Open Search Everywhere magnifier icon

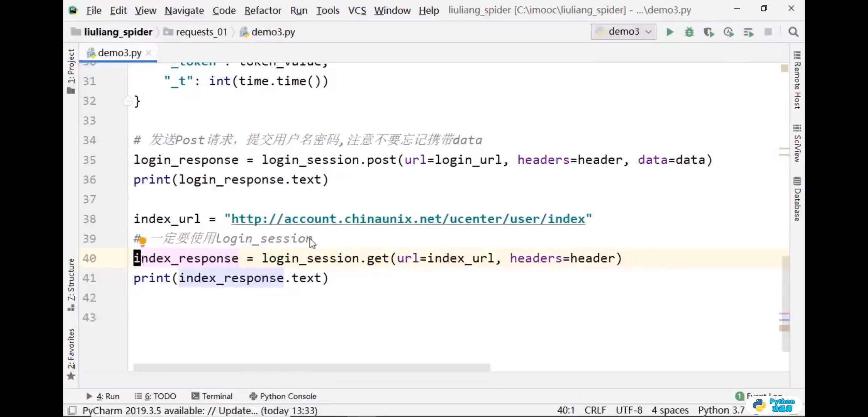click(793, 32)
